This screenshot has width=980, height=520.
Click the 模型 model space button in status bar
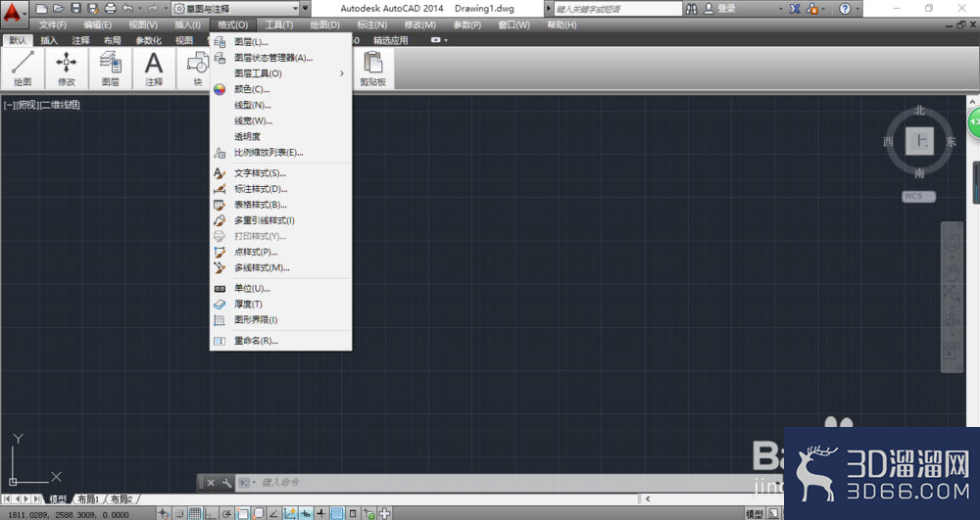click(x=755, y=514)
